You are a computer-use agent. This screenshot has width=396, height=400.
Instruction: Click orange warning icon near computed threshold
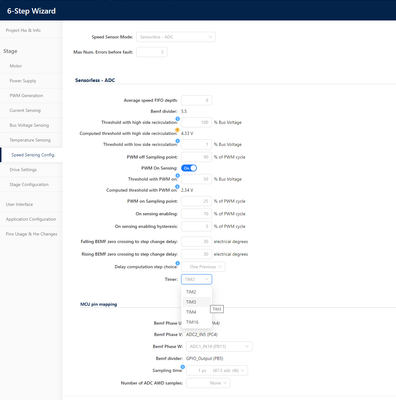[x=177, y=130]
